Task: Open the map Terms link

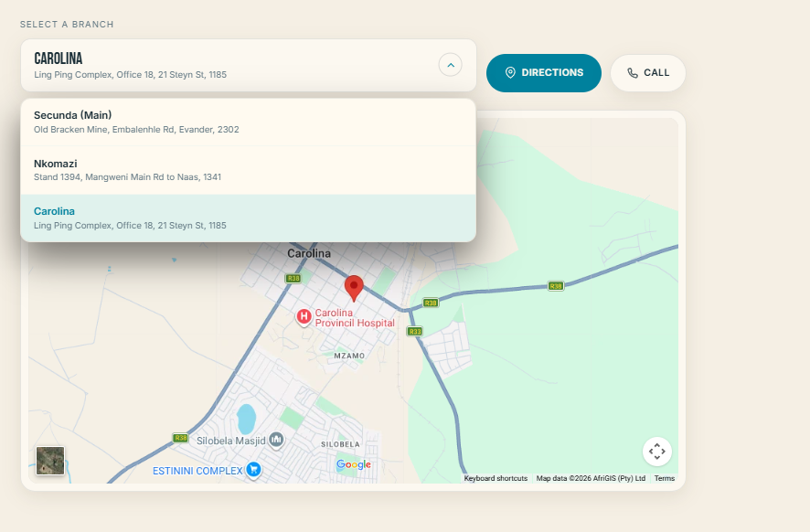Action: (x=665, y=478)
